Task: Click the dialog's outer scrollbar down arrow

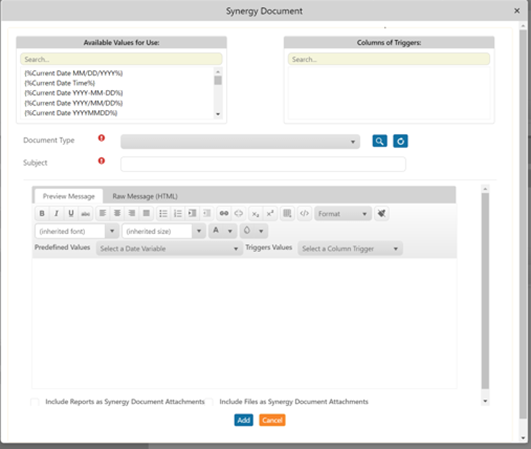Action: (x=524, y=438)
